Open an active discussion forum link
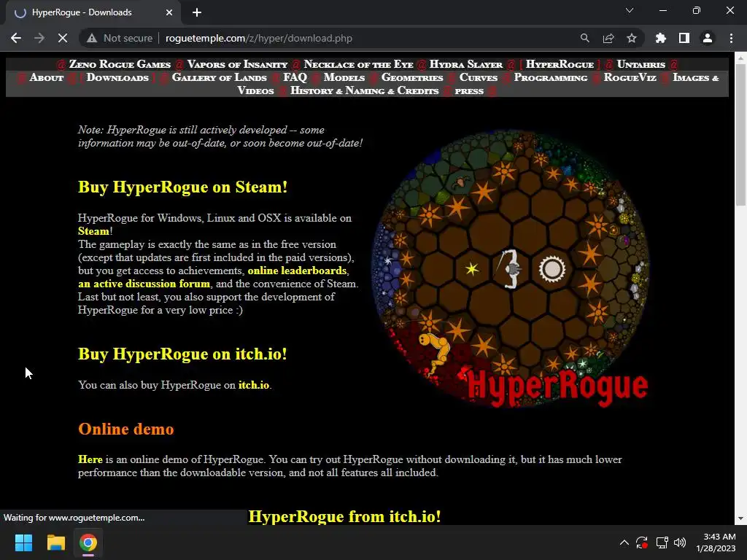This screenshot has height=560, width=747. [x=144, y=284]
